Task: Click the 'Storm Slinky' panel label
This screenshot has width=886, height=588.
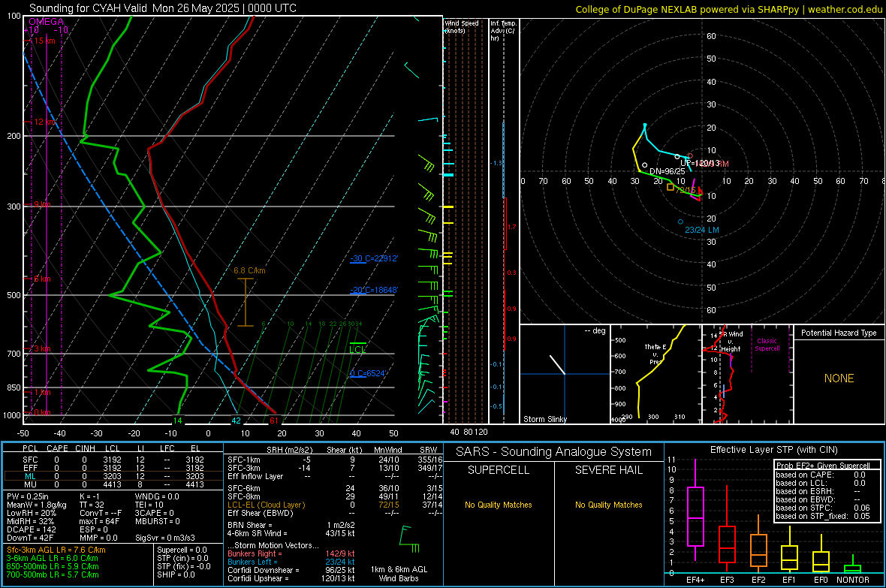Action: 544,419
